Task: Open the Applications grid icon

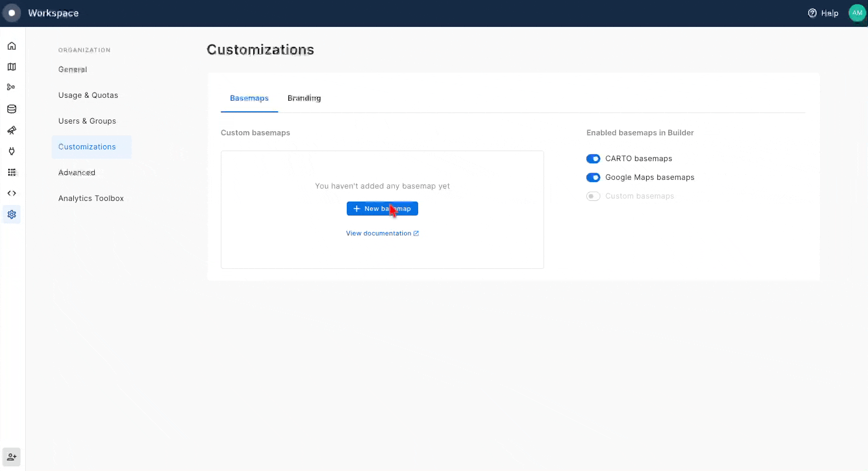Action: pos(12,172)
